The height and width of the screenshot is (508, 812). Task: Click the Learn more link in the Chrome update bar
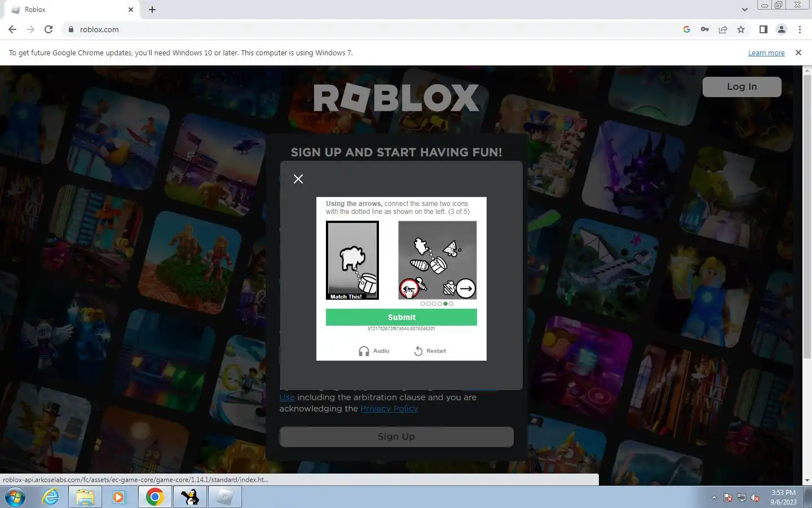pyautogui.click(x=766, y=53)
